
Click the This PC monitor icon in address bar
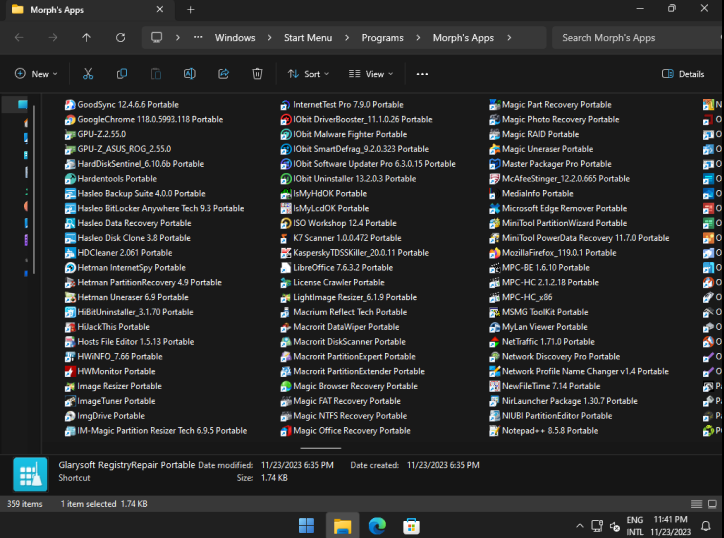pos(157,37)
